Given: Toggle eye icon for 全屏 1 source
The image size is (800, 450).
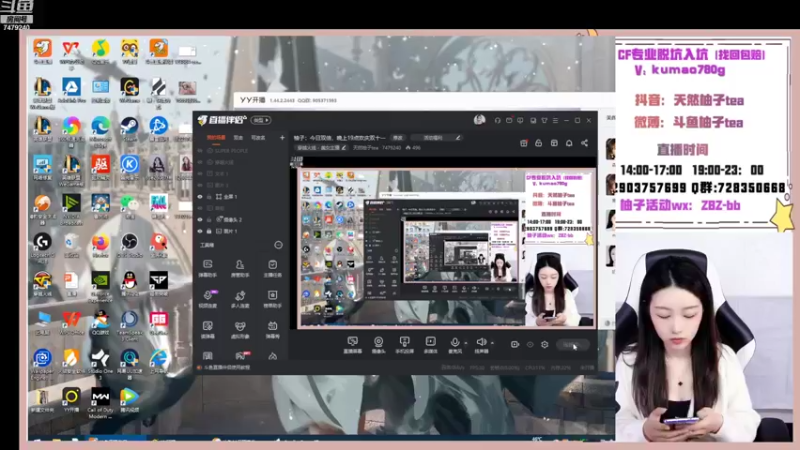Looking at the screenshot, I should [200, 197].
